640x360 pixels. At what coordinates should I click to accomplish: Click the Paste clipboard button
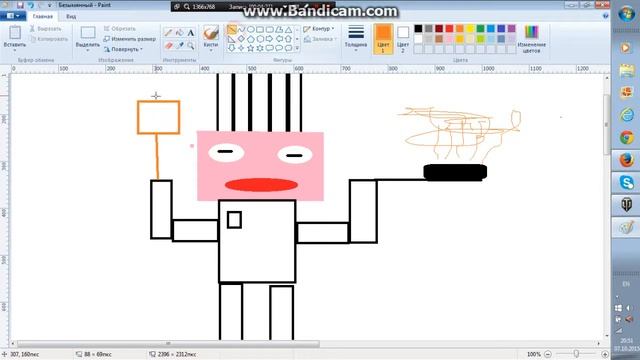[x=15, y=33]
